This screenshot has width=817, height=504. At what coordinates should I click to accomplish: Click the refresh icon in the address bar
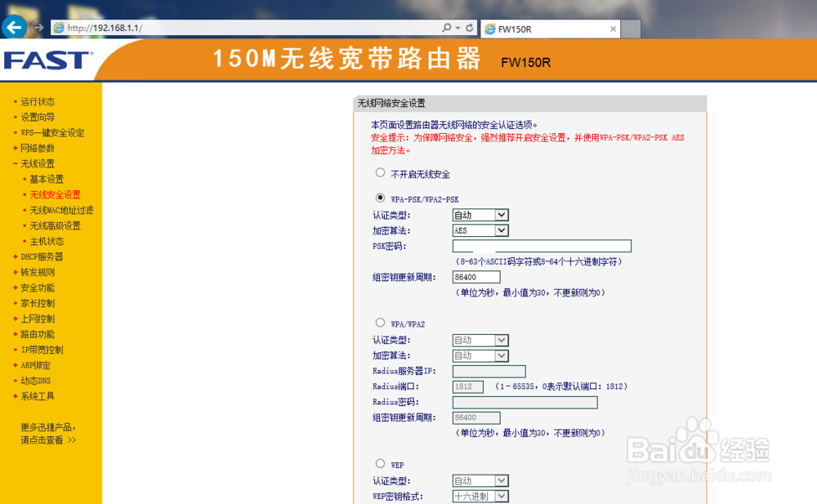coord(470,28)
